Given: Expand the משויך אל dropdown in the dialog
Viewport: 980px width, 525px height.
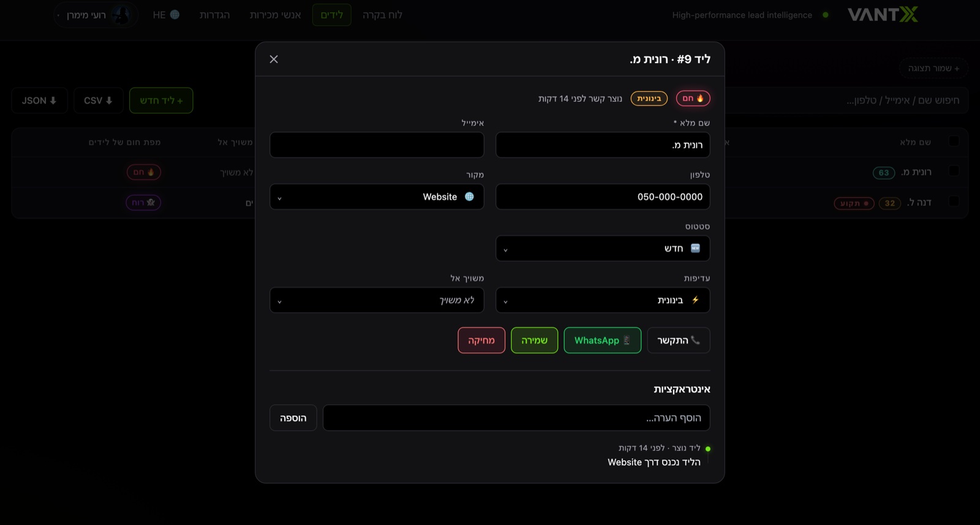Looking at the screenshot, I should click(x=377, y=300).
